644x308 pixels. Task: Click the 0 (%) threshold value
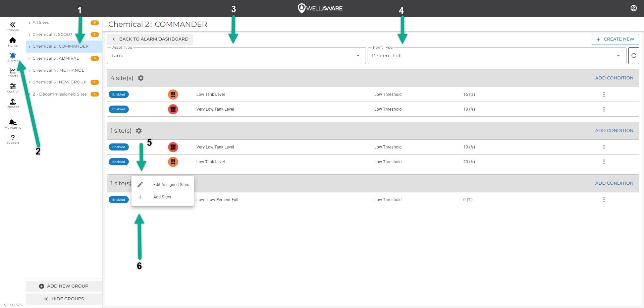pyautogui.click(x=468, y=200)
